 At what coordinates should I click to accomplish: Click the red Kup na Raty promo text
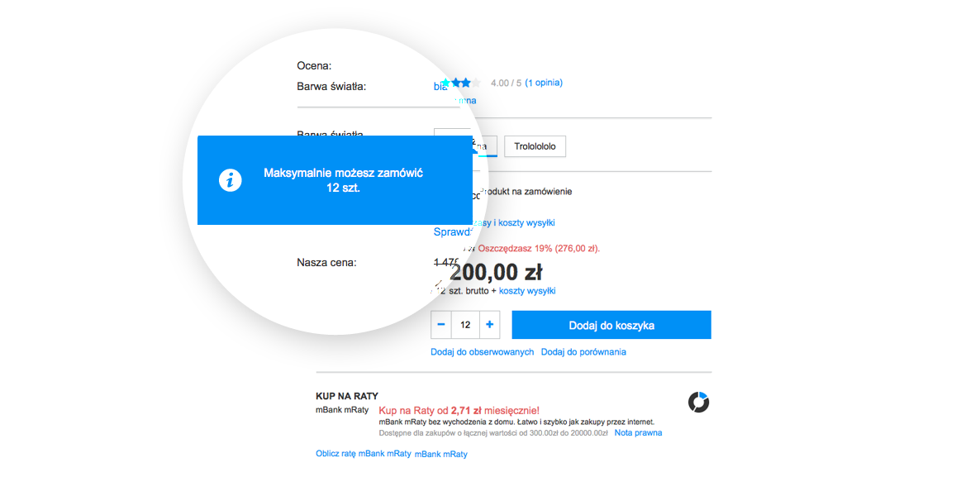tap(459, 411)
